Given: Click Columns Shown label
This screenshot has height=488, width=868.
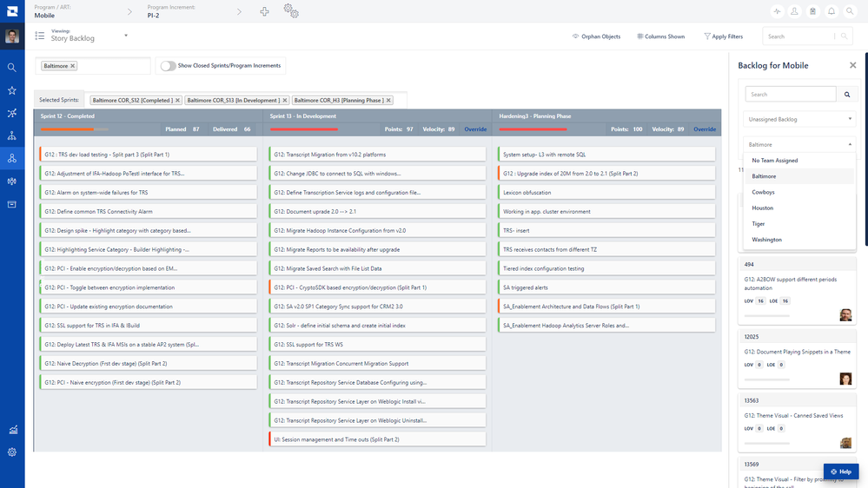Looking at the screenshot, I should tap(665, 36).
